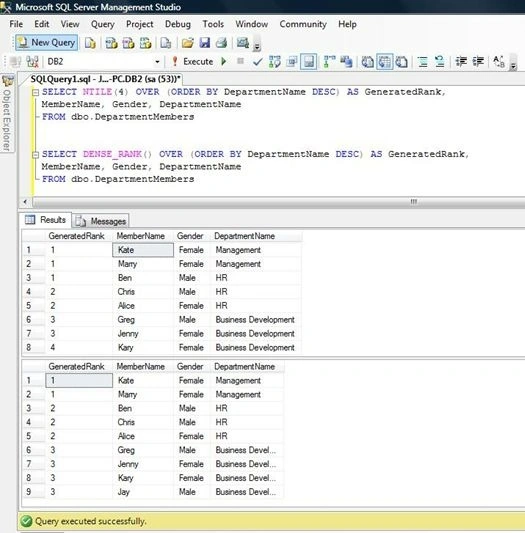Click the green Debug play arrow

[223, 62]
